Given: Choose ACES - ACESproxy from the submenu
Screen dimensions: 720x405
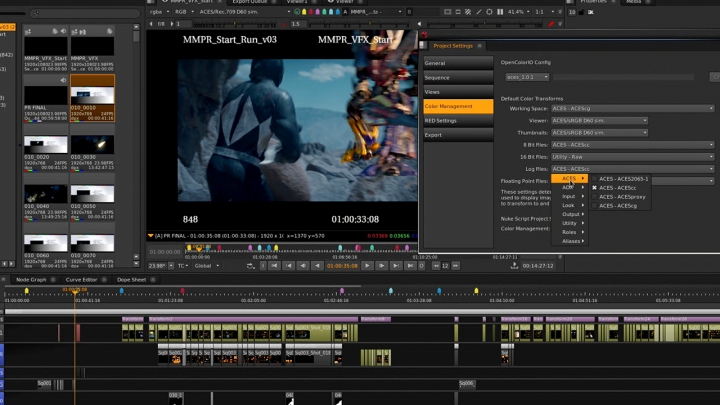Looking at the screenshot, I should pyautogui.click(x=622, y=197).
